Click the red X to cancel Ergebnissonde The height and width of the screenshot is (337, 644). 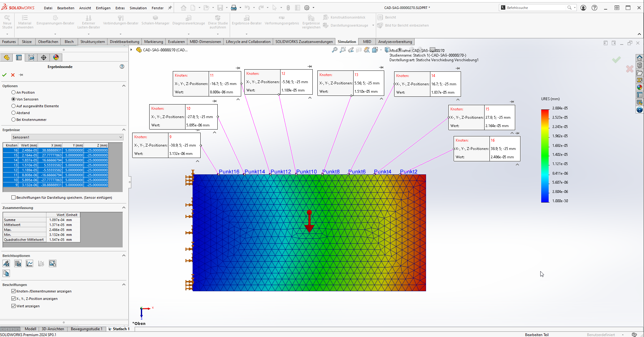coord(13,75)
